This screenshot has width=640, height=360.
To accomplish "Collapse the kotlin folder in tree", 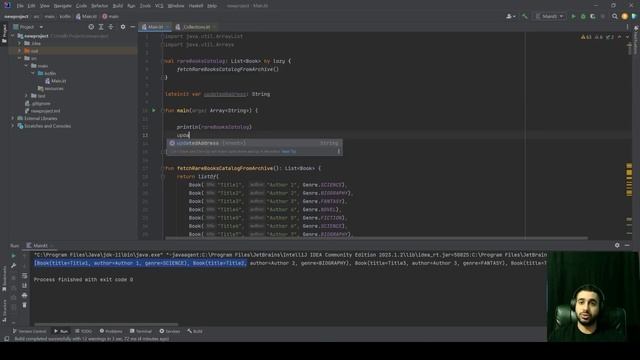I will click(x=33, y=73).
